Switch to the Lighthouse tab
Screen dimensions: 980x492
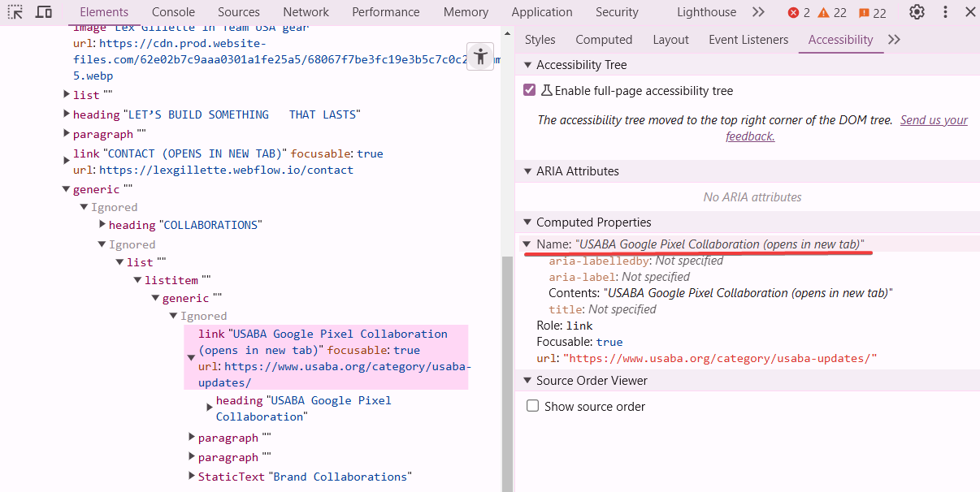click(706, 12)
